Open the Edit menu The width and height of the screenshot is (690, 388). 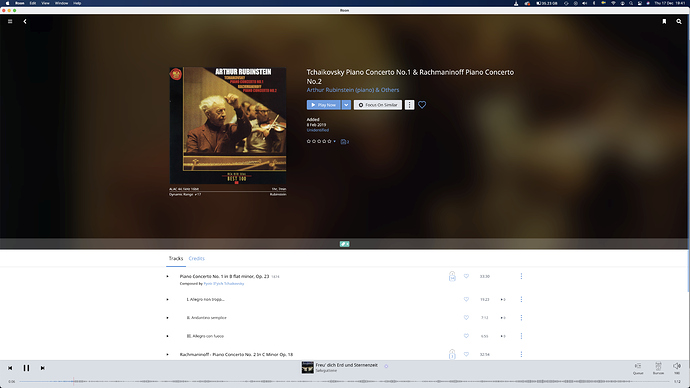pyautogui.click(x=33, y=3)
